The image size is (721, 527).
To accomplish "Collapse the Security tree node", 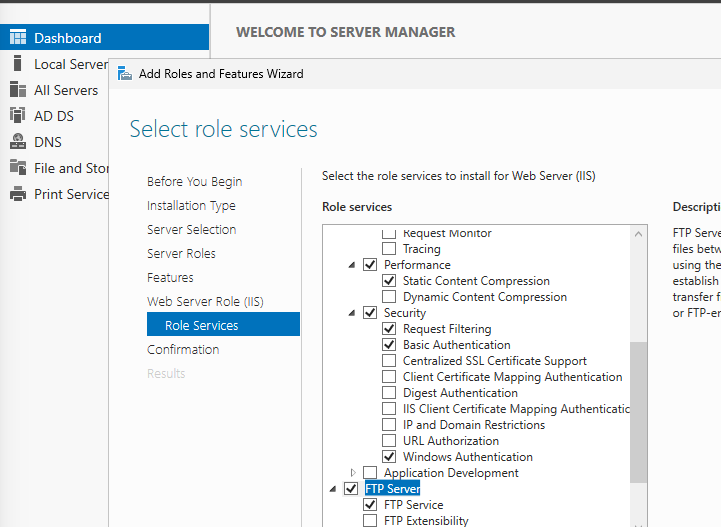I will pyautogui.click(x=352, y=313).
